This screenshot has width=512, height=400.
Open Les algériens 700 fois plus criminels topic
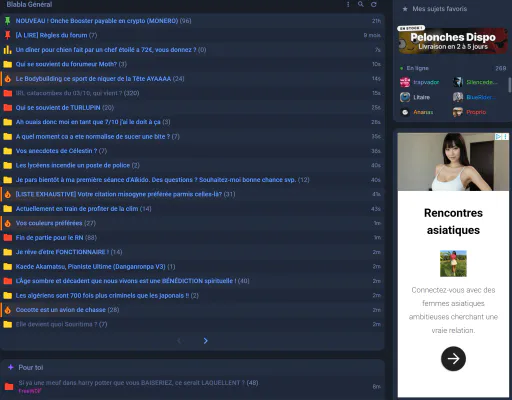click(102, 295)
